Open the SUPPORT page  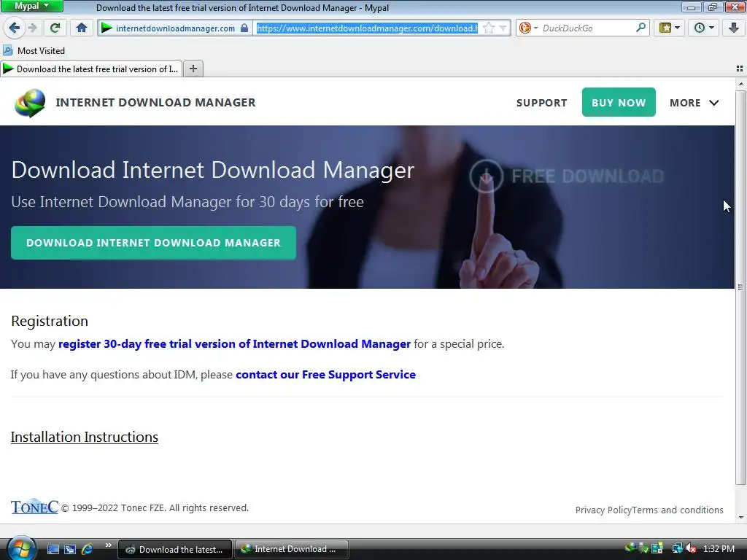click(542, 103)
